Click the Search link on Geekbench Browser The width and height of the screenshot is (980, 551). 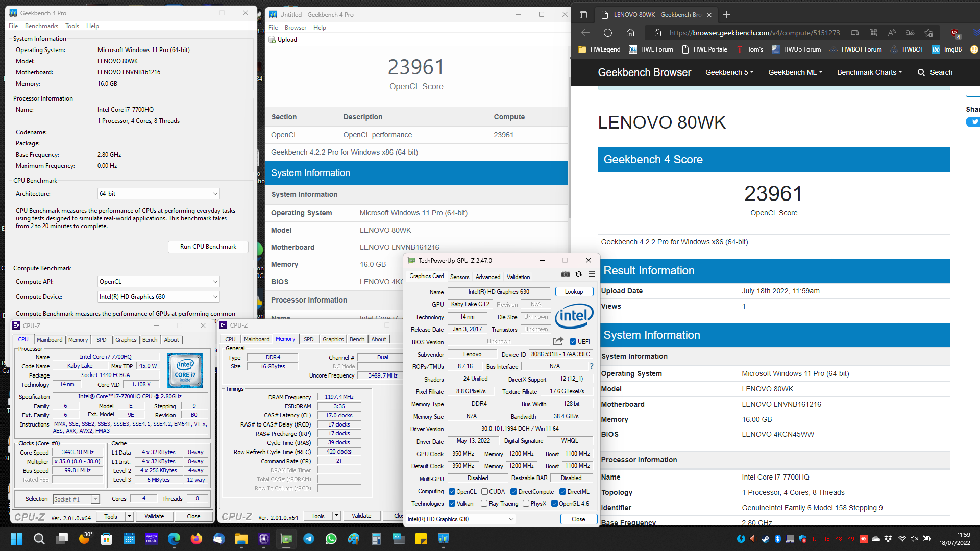tap(935, 72)
